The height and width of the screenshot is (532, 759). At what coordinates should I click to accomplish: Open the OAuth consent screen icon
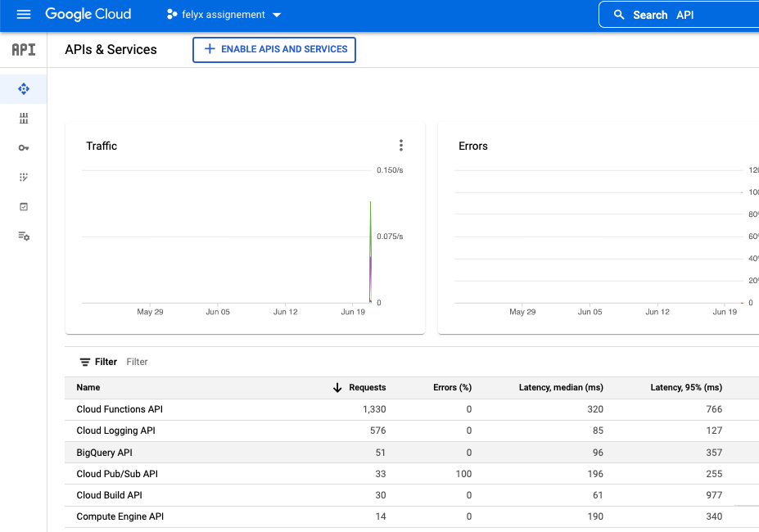click(x=23, y=177)
